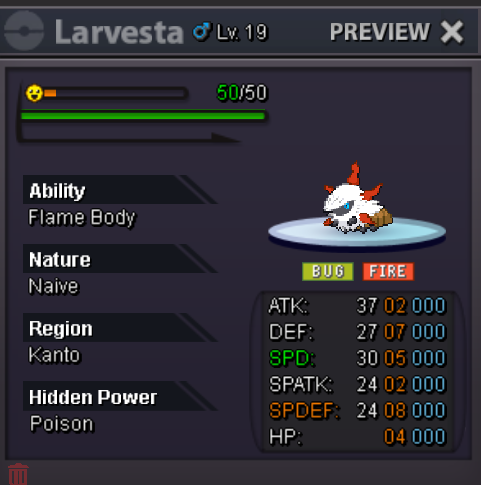Screen dimensions: 481x485
Task: Select the Nature header tab
Action: [120, 258]
